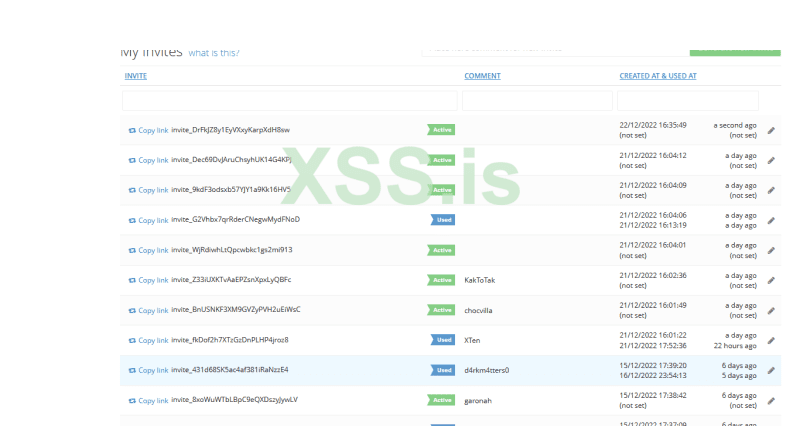Click the created date 15/12/2022 17:38:42
Image resolution: width=800 pixels, height=426 pixels.
click(653, 395)
